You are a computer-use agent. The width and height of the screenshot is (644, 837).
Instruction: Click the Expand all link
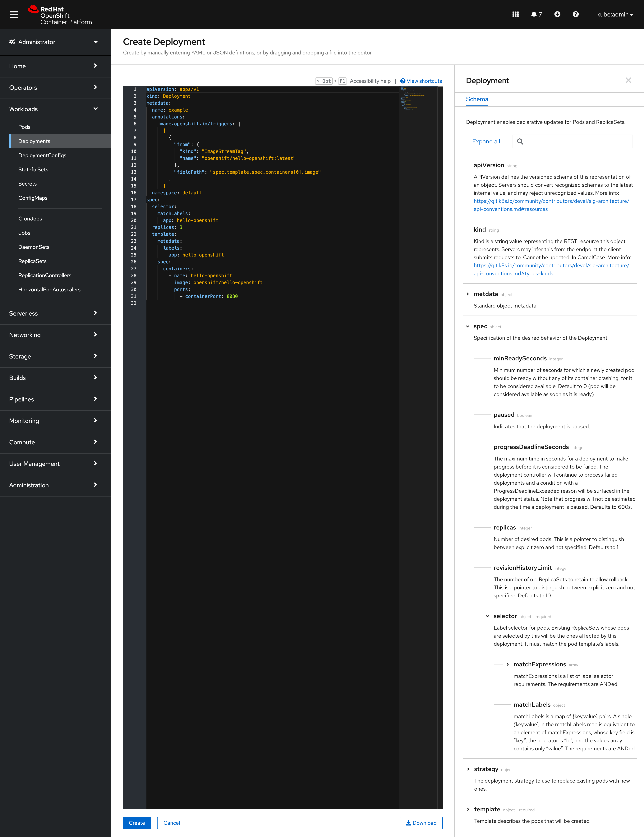pyautogui.click(x=486, y=141)
